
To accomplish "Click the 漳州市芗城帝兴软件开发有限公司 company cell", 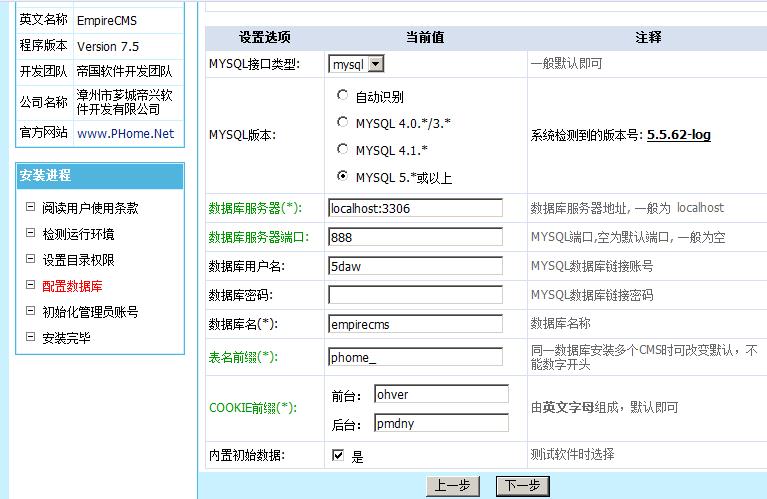I will pos(129,102).
